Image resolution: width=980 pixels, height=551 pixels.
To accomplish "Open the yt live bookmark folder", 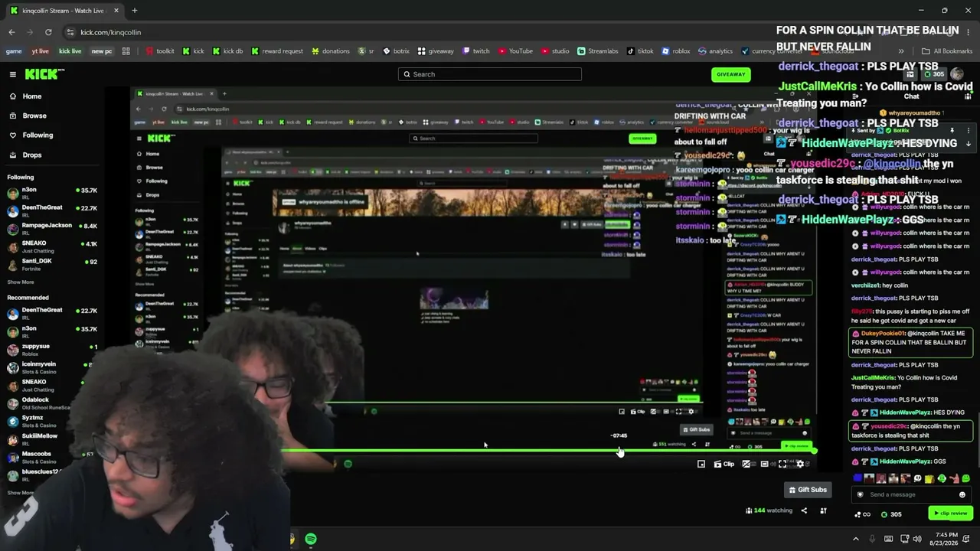I will coord(40,51).
